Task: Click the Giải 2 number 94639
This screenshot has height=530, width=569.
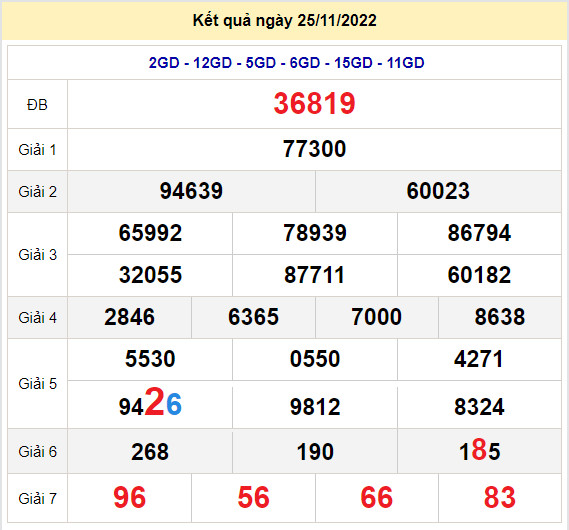Action: point(191,191)
